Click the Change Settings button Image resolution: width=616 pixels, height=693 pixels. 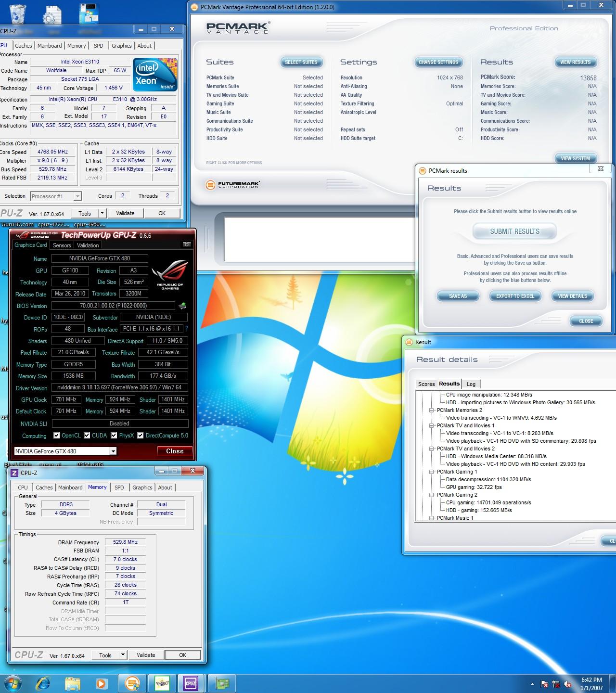coord(438,62)
